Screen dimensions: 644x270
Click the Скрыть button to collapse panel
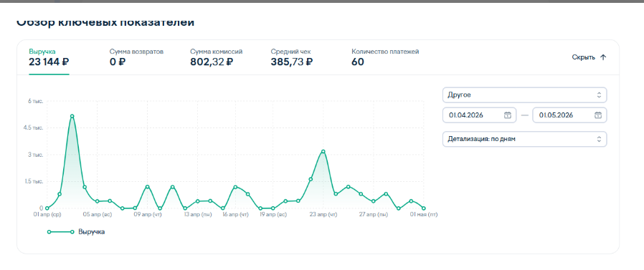589,57
